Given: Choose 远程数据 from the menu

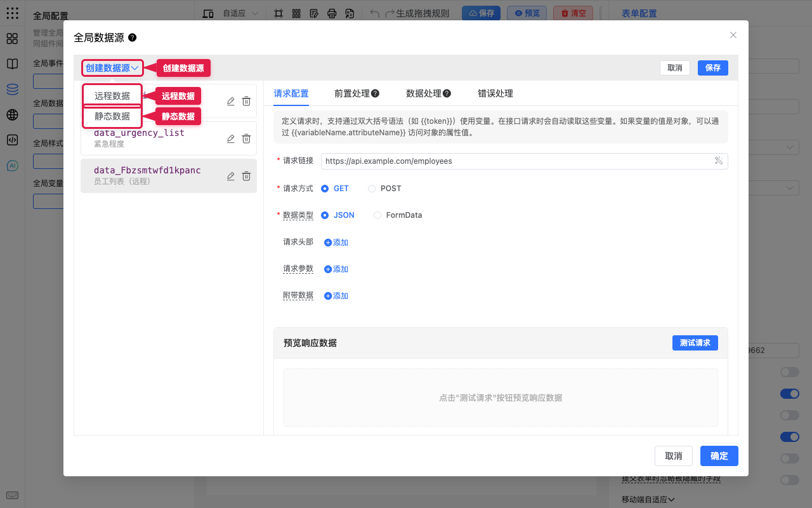Looking at the screenshot, I should pos(112,96).
